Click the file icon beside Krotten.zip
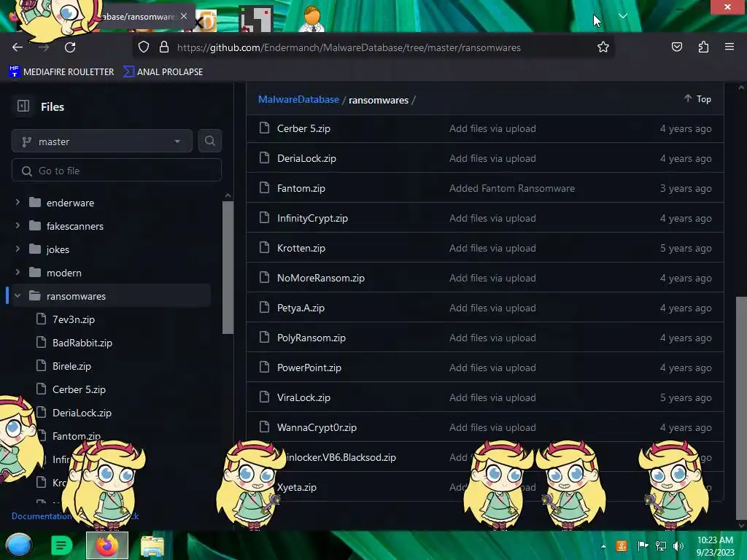This screenshot has width=747, height=560. pyautogui.click(x=264, y=248)
